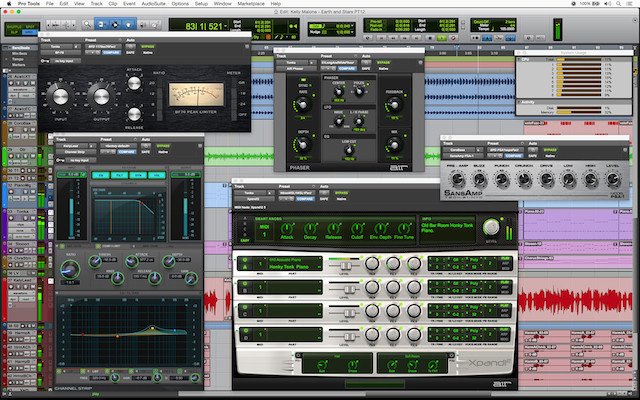Click the Spotlight search icon
The width and height of the screenshot is (640, 400).
click(618, 4)
